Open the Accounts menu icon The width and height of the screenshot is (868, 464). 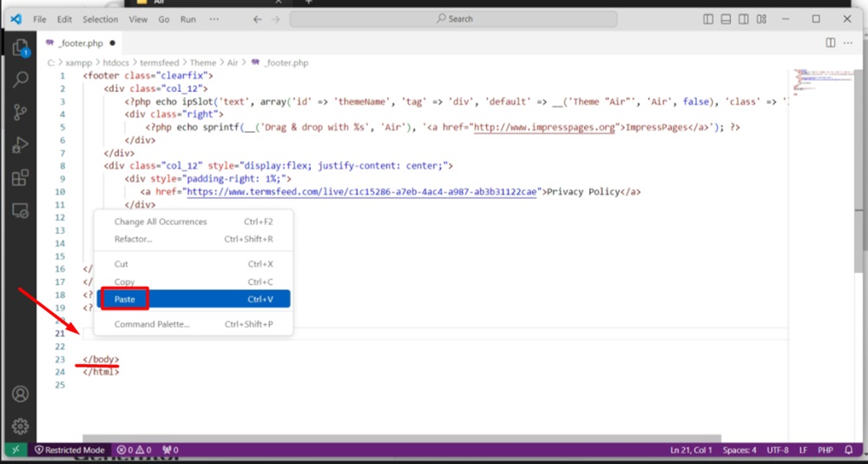click(21, 394)
